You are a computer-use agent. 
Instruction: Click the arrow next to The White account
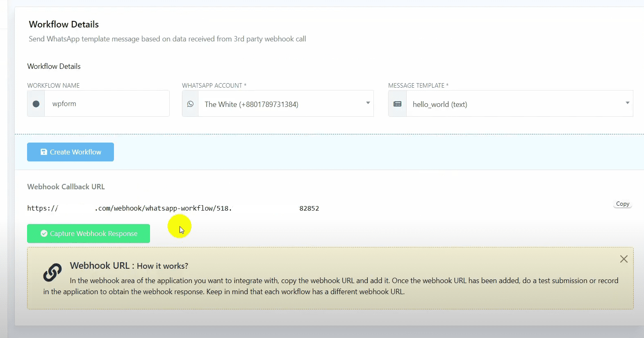368,103
